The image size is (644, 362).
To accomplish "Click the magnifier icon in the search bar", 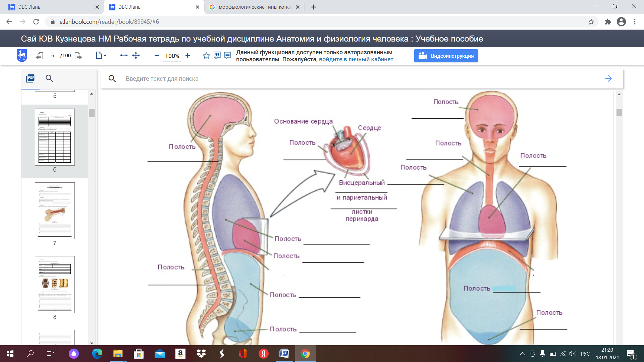I will pyautogui.click(x=112, y=79).
